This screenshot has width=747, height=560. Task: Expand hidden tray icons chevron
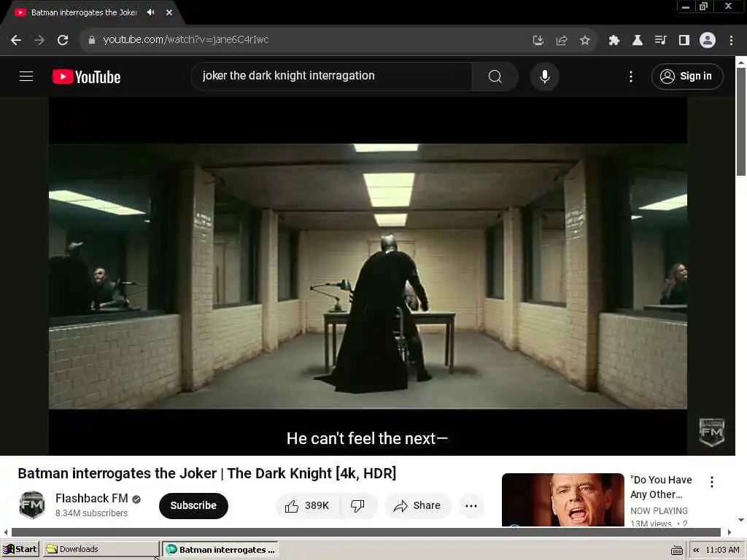696,550
